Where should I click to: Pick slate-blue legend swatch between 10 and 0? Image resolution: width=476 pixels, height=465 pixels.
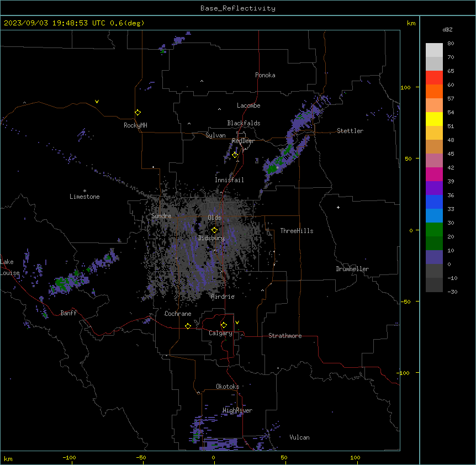tap(434, 257)
